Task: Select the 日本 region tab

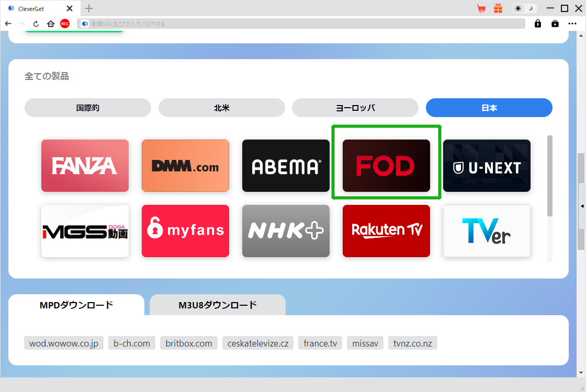Action: point(489,108)
